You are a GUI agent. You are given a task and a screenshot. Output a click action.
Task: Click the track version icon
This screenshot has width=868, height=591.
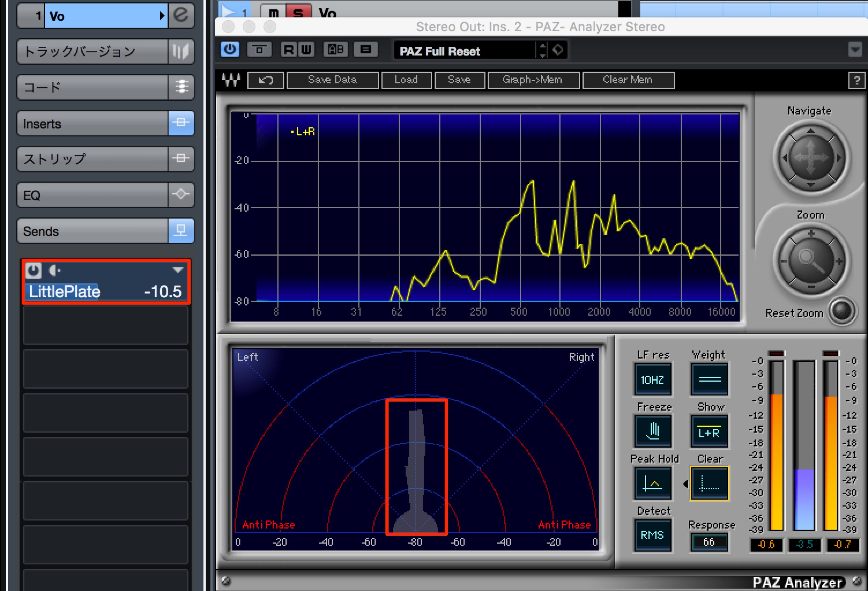pyautogui.click(x=181, y=51)
